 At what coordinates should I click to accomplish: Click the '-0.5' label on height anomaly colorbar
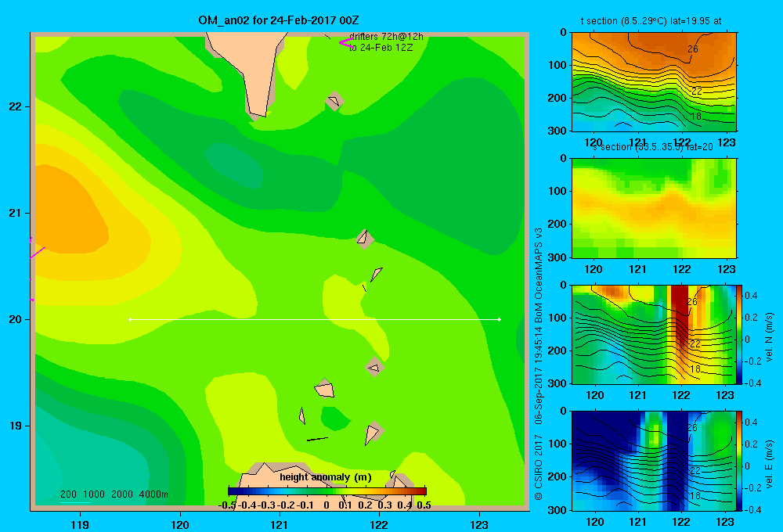(x=227, y=505)
